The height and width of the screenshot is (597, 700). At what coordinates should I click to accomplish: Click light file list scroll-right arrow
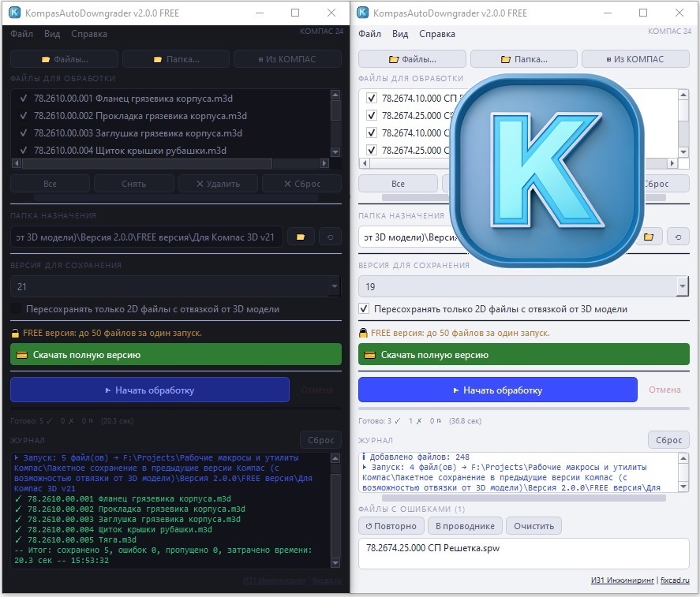(x=672, y=163)
